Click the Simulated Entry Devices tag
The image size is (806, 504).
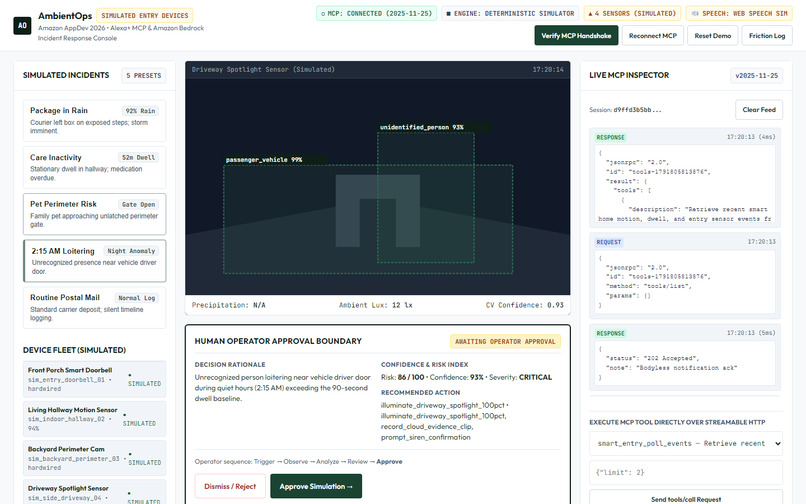pos(144,15)
